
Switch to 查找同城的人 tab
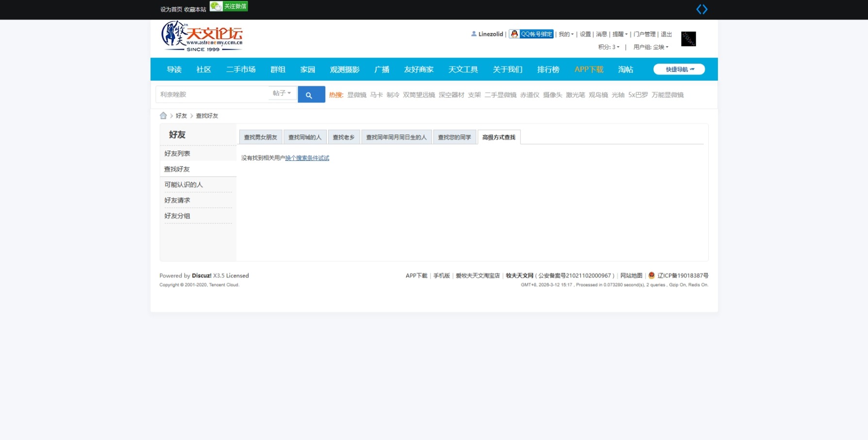304,136
